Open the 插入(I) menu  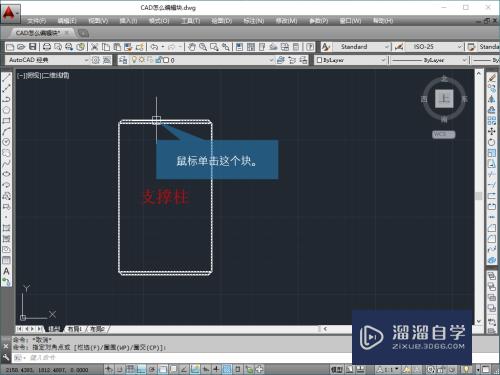(x=128, y=21)
